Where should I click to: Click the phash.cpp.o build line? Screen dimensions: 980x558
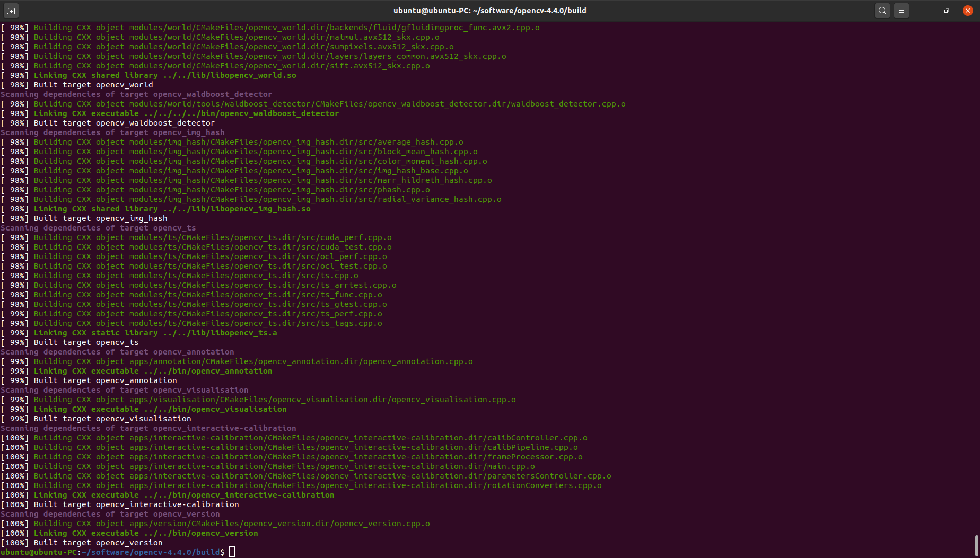(215, 190)
